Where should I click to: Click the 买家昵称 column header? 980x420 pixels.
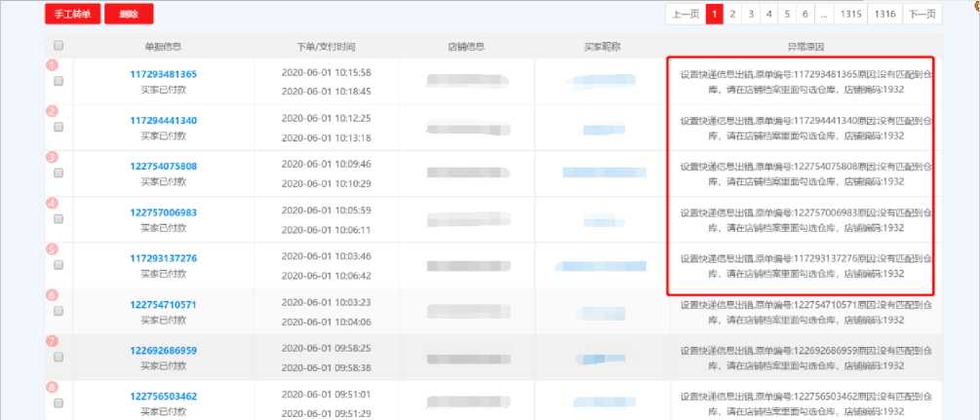tap(603, 47)
